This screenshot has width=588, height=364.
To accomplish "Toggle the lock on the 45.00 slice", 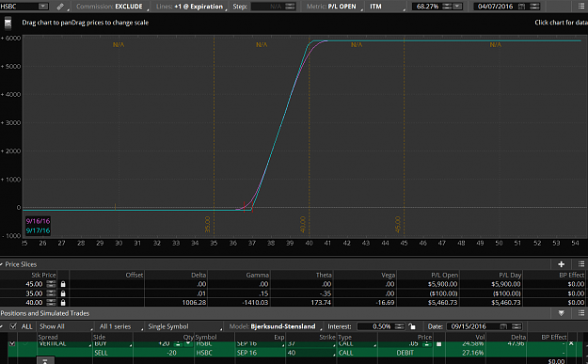I will click(63, 284).
